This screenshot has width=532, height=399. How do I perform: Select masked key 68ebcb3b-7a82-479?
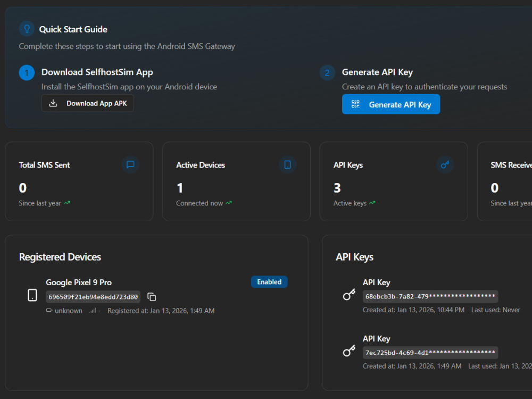(430, 296)
